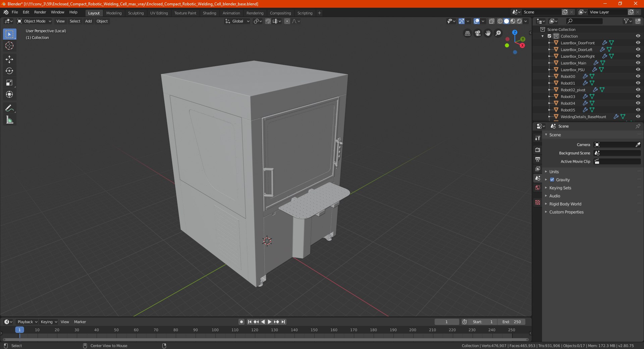644x349 pixels.
Task: Hide Robot03 using its eye icon
Action: [638, 96]
